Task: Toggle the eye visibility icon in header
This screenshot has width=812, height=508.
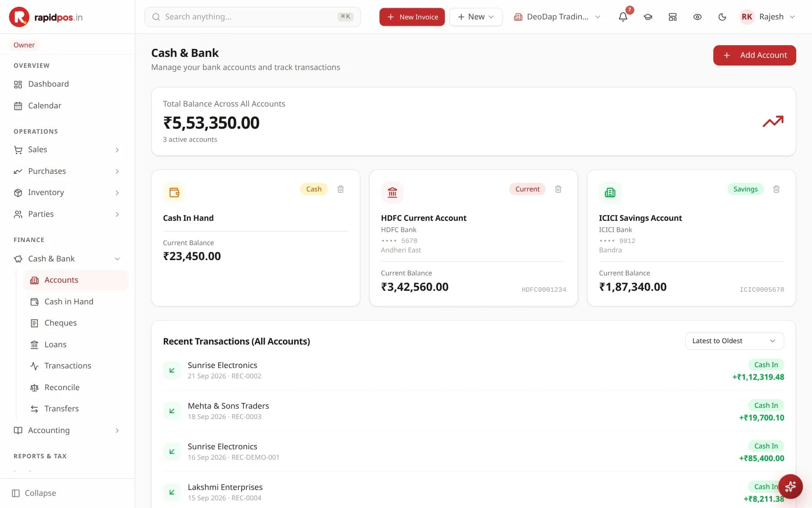Action: pyautogui.click(x=697, y=17)
